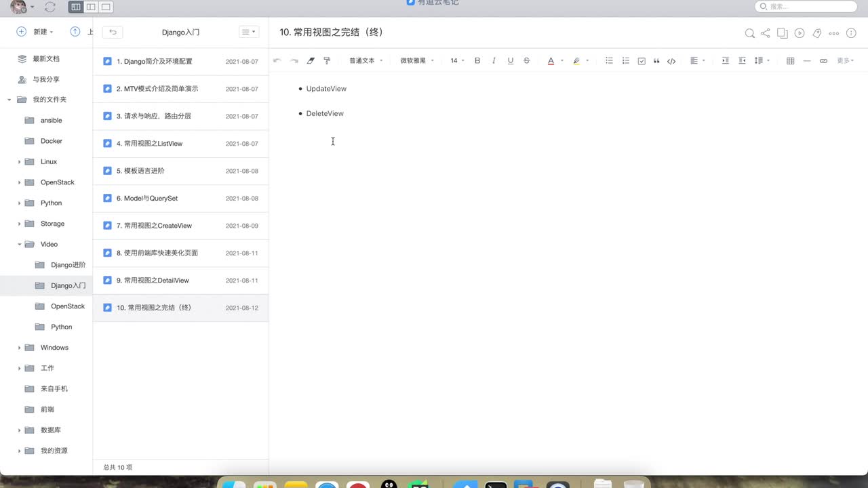Redo the last edit
The height and width of the screenshot is (488, 868).
(294, 60)
